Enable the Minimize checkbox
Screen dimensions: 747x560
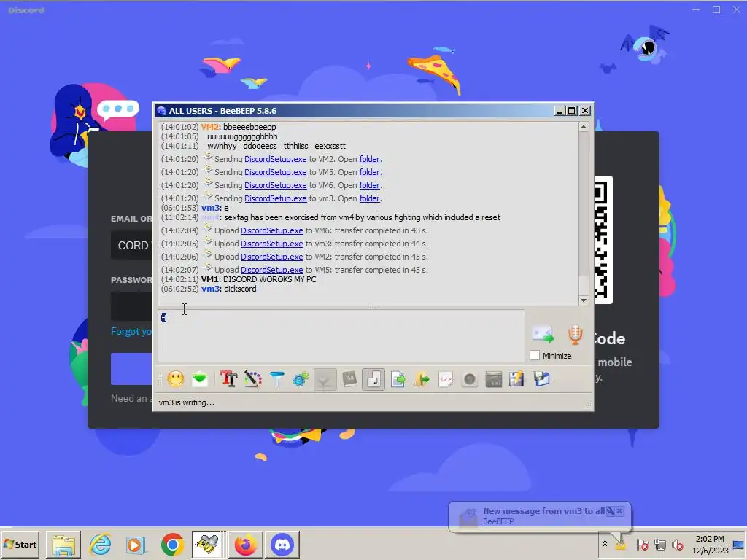tap(535, 356)
